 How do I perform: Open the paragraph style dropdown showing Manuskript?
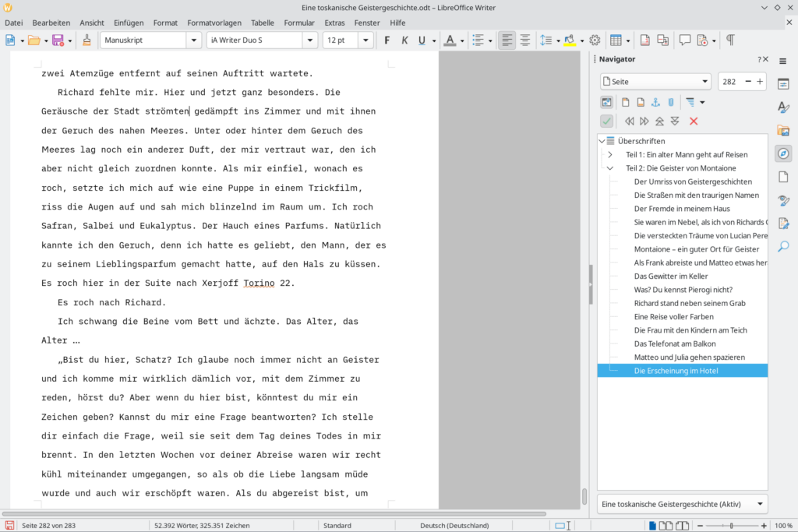(193, 41)
